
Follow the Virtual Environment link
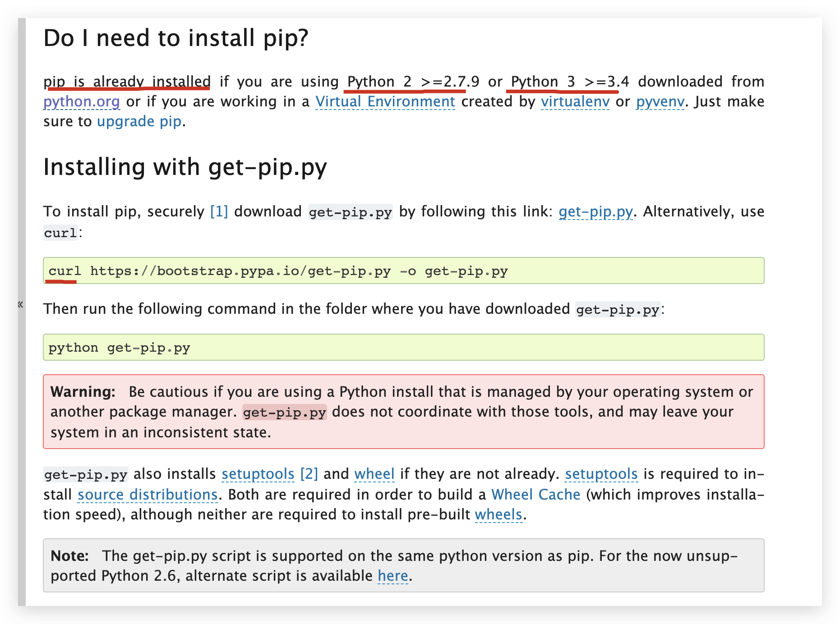coord(385,101)
